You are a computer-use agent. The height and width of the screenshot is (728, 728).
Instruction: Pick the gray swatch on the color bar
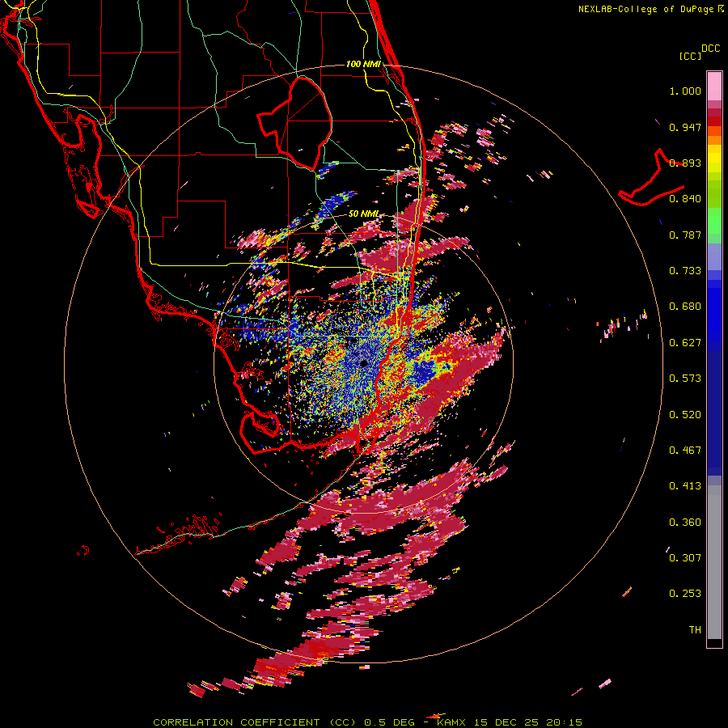coord(714,562)
